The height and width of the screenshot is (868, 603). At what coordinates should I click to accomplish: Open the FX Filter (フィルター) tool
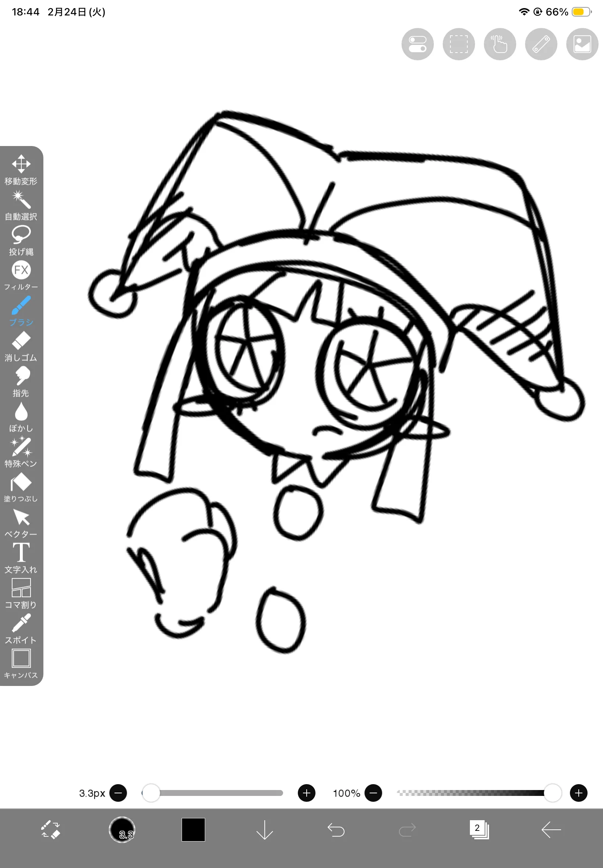click(x=21, y=275)
